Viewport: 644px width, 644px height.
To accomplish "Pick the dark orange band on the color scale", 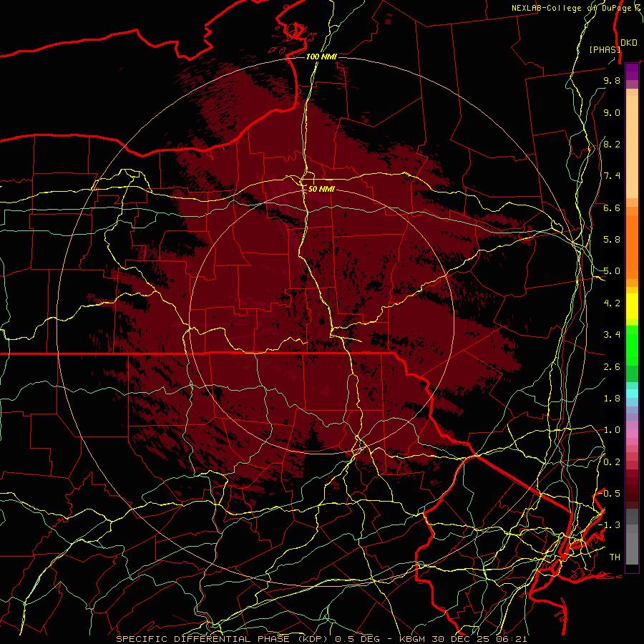I will coord(632,248).
